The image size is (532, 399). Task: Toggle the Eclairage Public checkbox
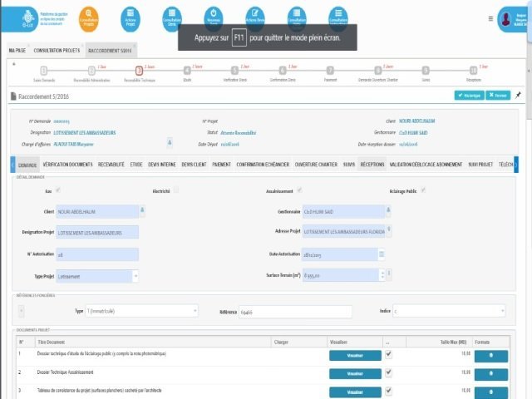point(424,190)
